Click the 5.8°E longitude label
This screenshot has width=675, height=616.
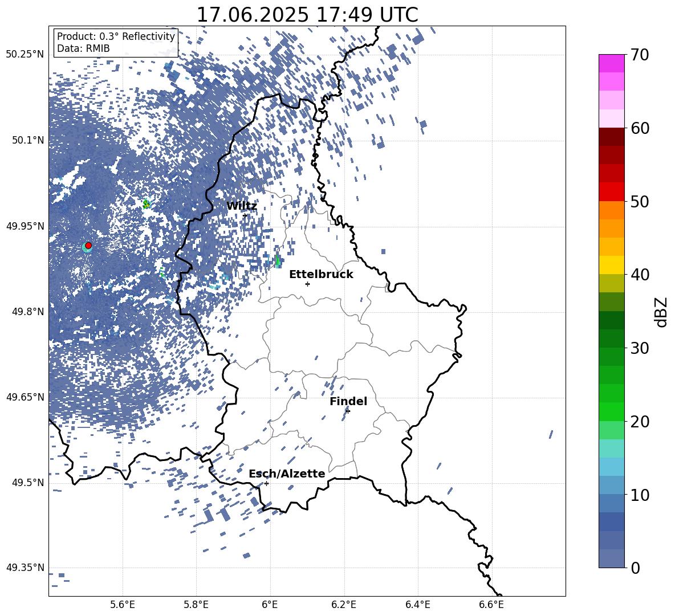point(196,605)
